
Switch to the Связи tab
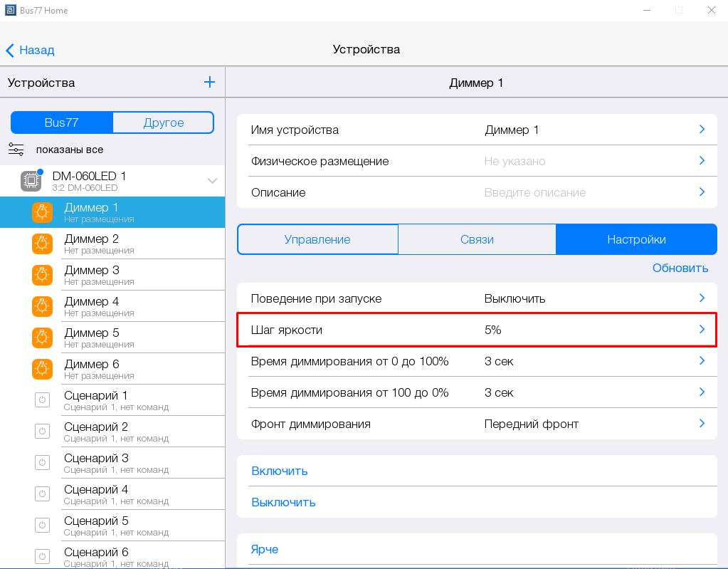[477, 239]
